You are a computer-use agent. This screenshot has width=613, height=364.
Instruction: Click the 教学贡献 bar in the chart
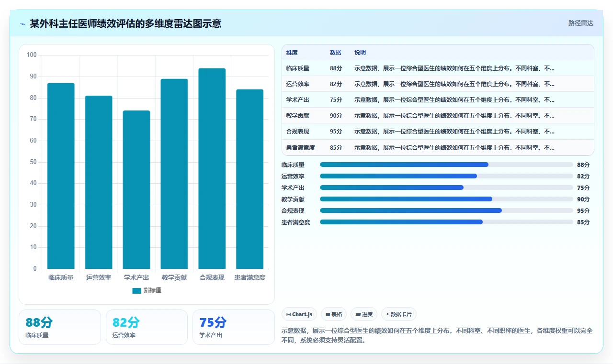coord(174,174)
